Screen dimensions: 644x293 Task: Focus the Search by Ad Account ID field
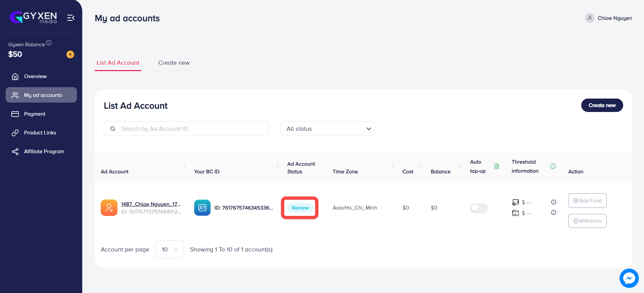186,129
